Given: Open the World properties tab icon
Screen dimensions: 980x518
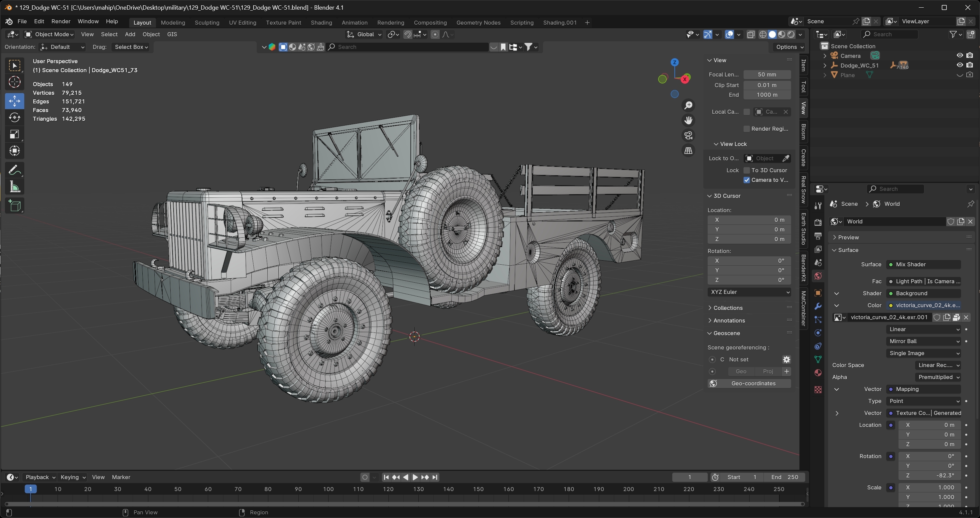Looking at the screenshot, I should tap(818, 276).
